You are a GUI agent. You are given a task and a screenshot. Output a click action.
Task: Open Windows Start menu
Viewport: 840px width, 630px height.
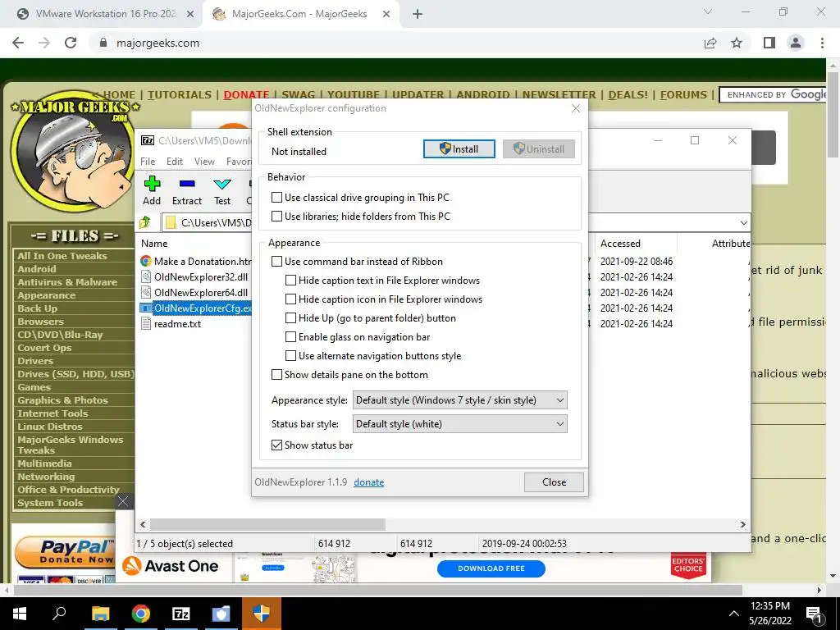pos(20,614)
